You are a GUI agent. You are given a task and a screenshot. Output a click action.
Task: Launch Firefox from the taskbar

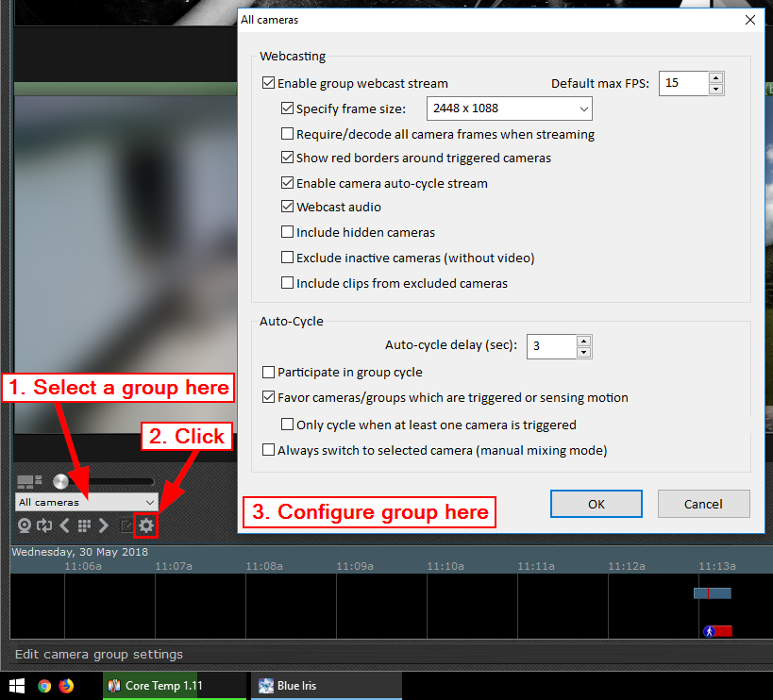click(x=66, y=686)
